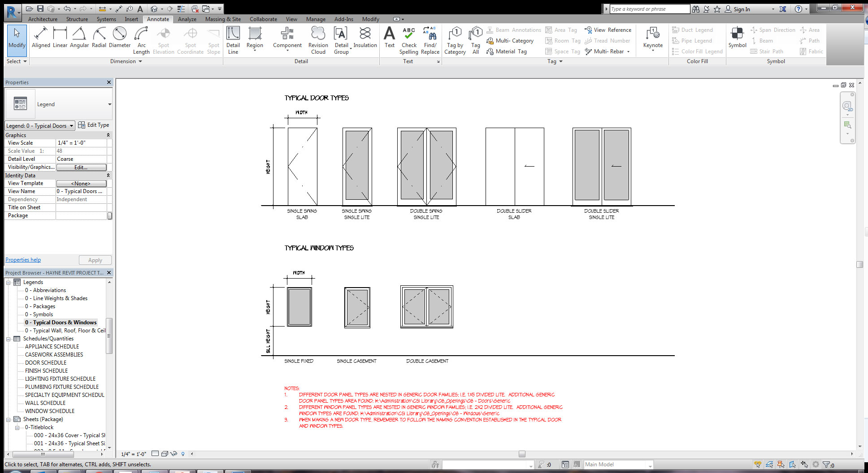
Task: Click the Filter icon in the status bar
Action: tap(826, 464)
